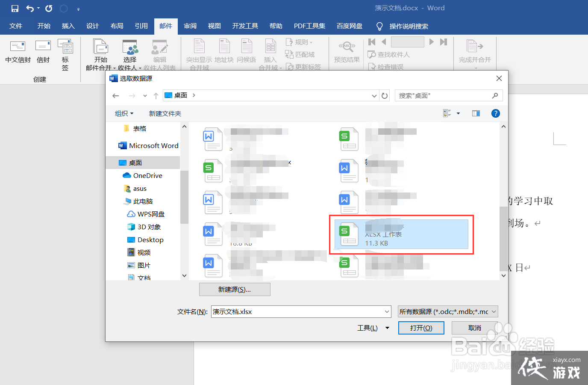Screen dimensions: 588x385
Task: Toggle the preview pane icon
Action: click(x=476, y=113)
